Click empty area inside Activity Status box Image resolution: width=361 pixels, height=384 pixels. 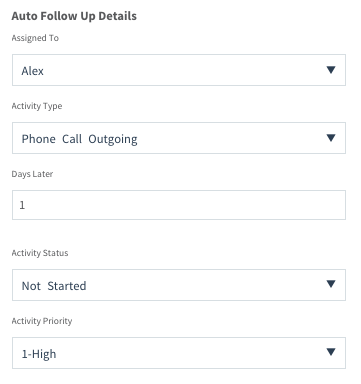pos(203,285)
